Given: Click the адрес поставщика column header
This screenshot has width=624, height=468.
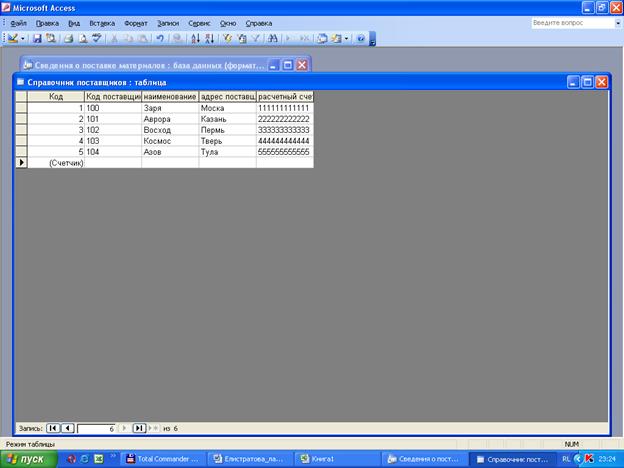Looking at the screenshot, I should [228, 96].
